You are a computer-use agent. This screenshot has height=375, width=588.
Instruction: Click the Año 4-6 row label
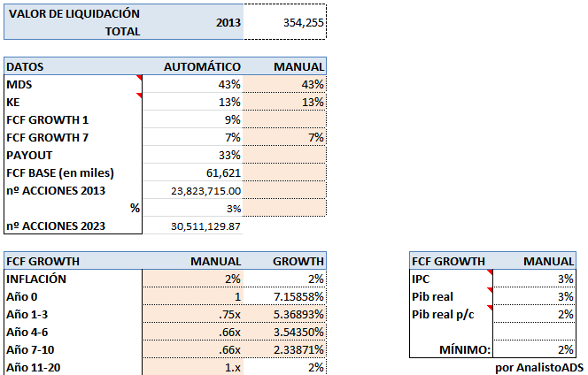[x=27, y=332]
